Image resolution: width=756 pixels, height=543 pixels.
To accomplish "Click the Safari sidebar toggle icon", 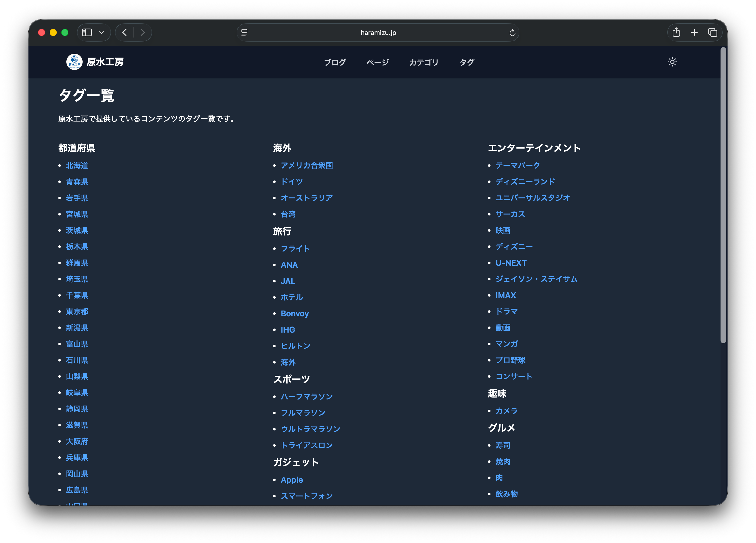I will pos(87,32).
